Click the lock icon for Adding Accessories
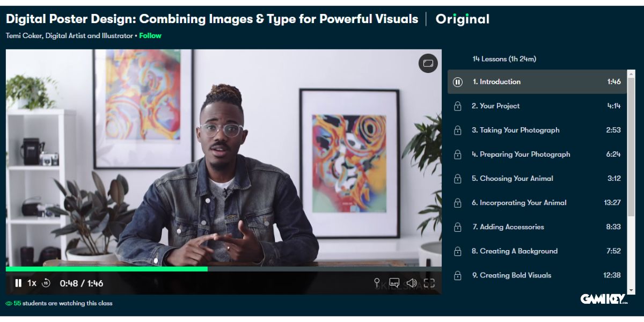 click(x=457, y=227)
